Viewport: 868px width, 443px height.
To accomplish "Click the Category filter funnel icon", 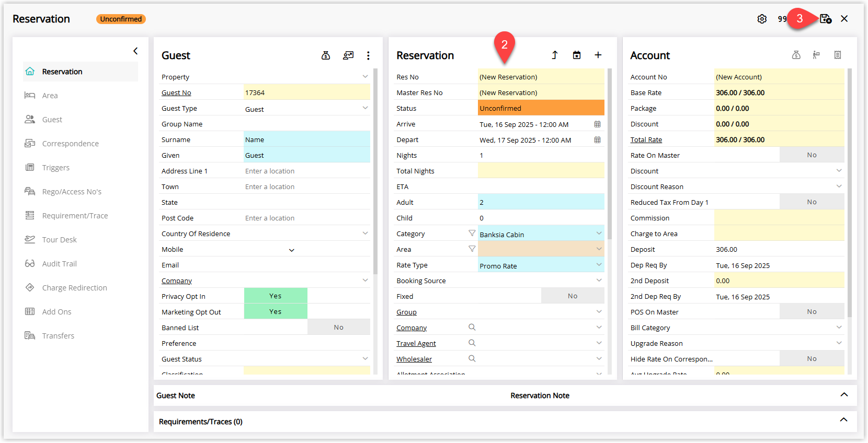I will 472,234.
